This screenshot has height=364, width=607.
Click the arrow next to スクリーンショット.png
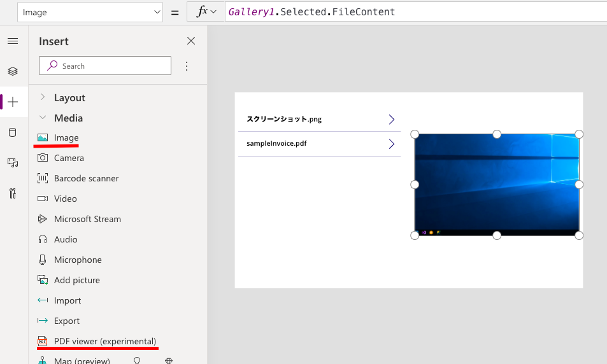391,119
